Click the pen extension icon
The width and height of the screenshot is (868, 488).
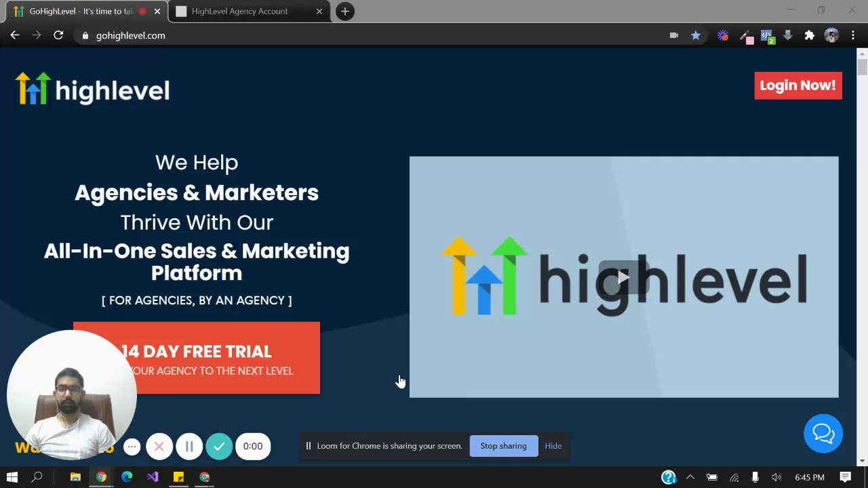pos(745,36)
